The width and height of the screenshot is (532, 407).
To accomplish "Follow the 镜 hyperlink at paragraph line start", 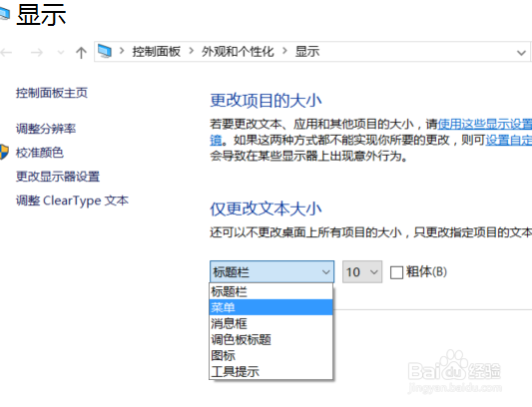I will (x=216, y=140).
